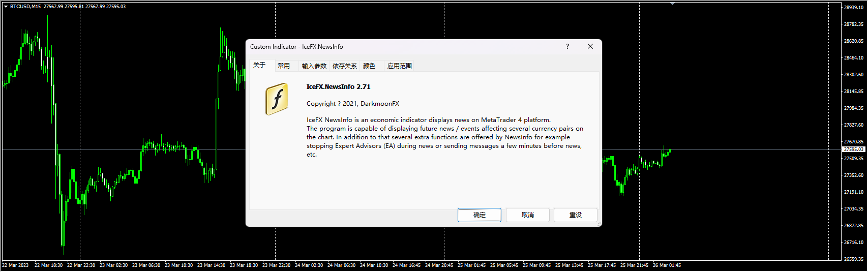Switch to the 应用范围 tab
This screenshot has width=868, height=272.
pos(400,66)
